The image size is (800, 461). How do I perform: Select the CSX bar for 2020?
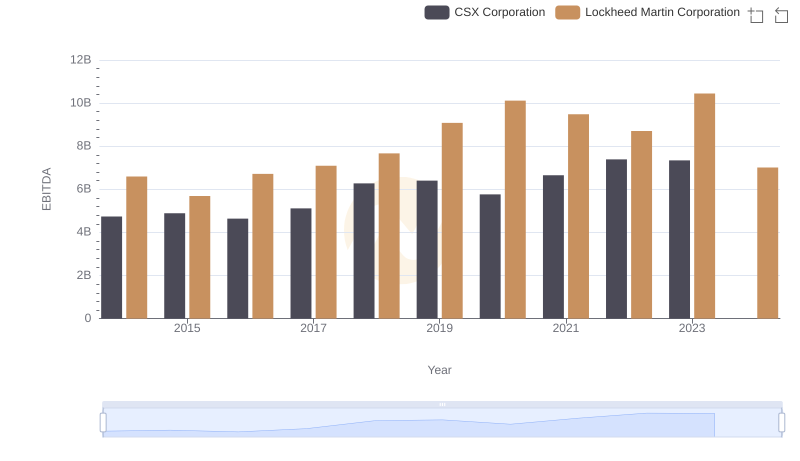click(x=490, y=257)
